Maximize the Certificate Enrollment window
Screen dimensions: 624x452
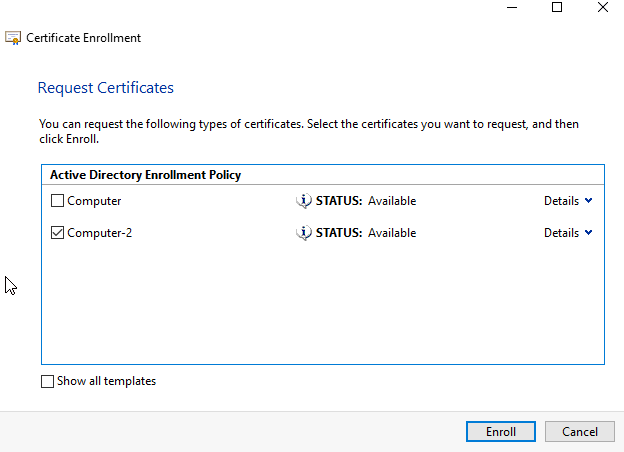point(557,7)
